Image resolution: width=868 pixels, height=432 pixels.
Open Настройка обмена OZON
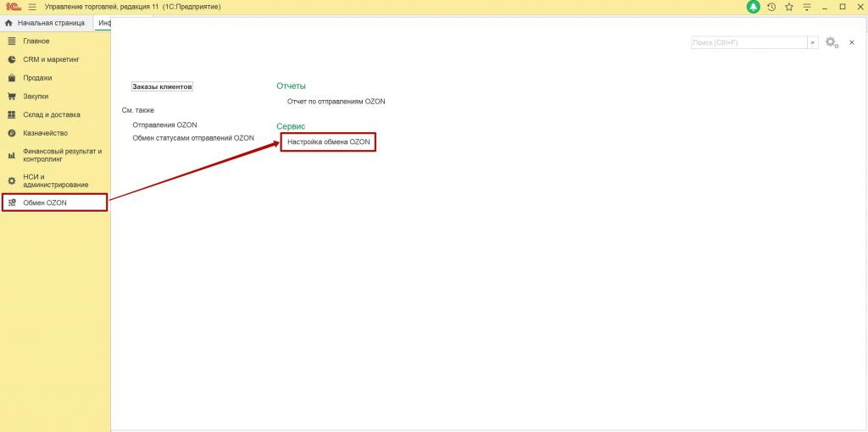pos(328,142)
